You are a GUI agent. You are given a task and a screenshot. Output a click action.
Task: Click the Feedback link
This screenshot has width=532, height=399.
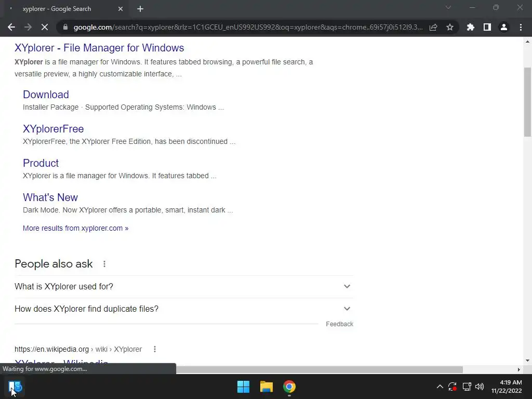340,324
